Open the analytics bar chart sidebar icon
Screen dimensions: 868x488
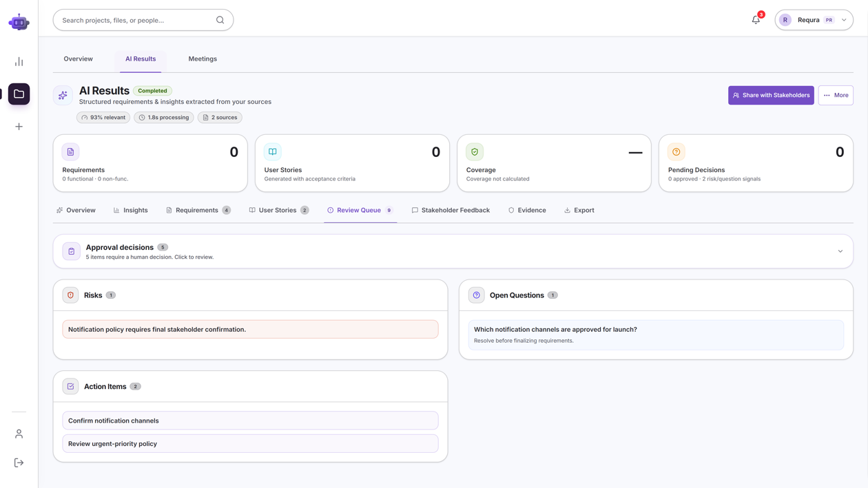pyautogui.click(x=19, y=62)
